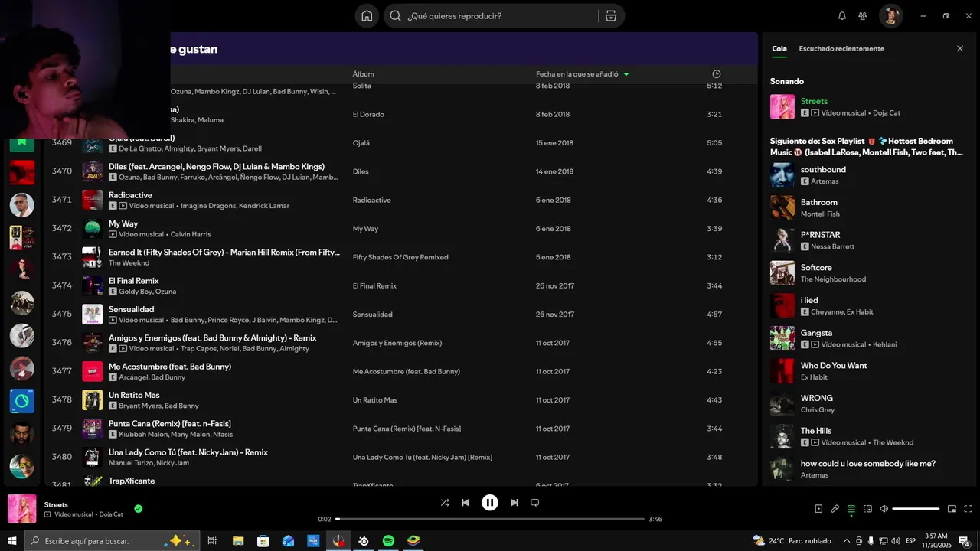The height and width of the screenshot is (551, 980).
Task: Select the Cola tab
Action: click(x=779, y=48)
